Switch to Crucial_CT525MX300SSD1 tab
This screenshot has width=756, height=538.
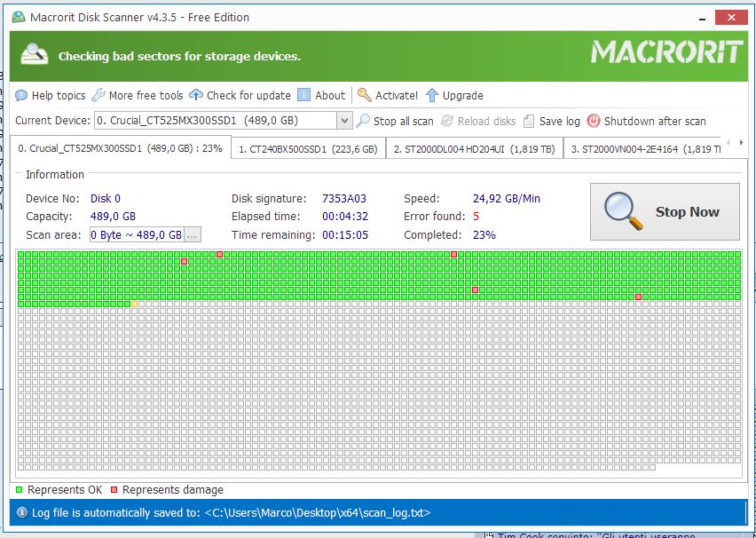point(120,148)
